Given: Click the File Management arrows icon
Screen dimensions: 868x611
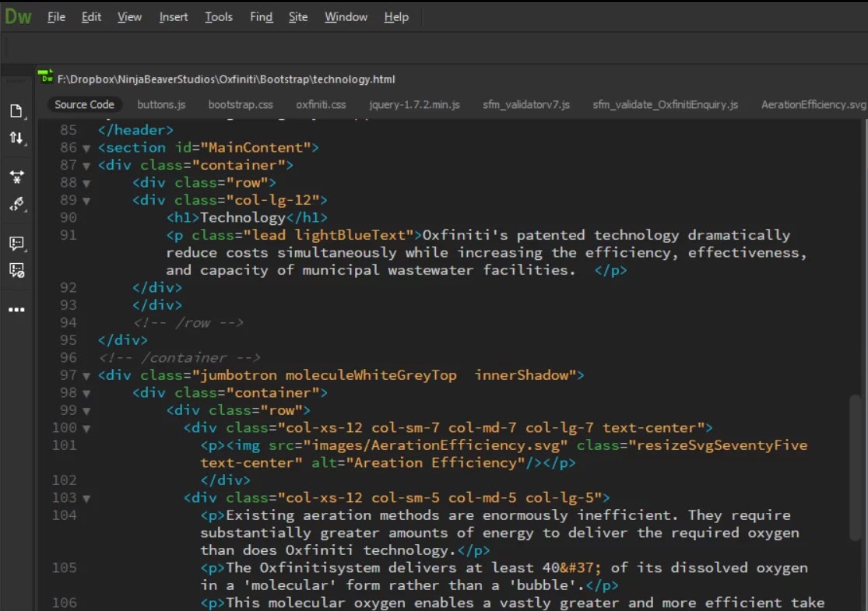Looking at the screenshot, I should [x=16, y=138].
